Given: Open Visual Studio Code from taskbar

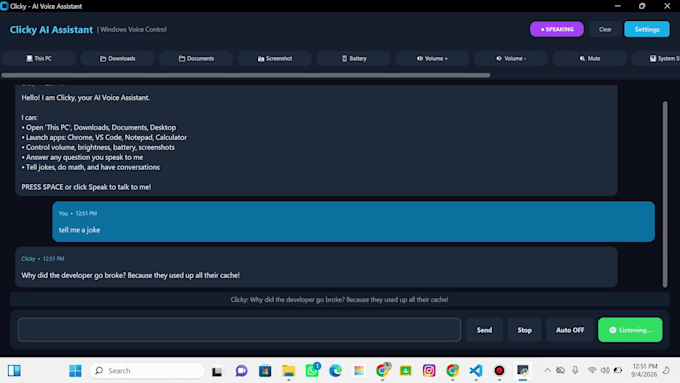Looking at the screenshot, I should click(476, 371).
